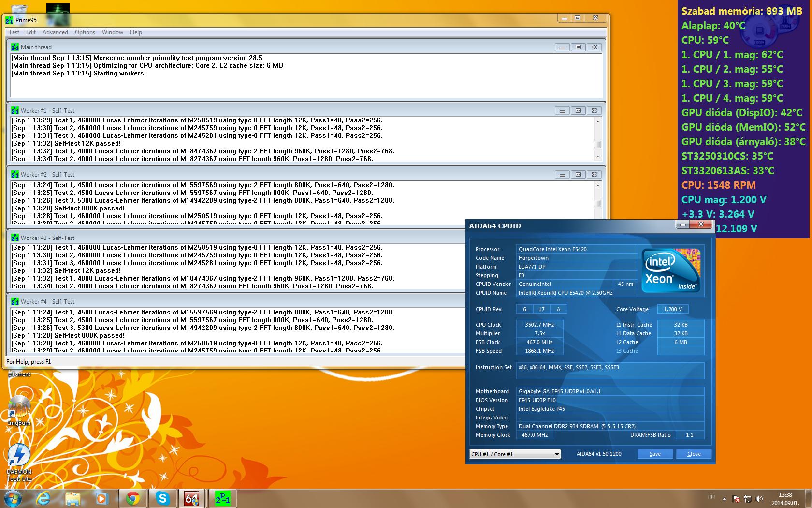Click the taskbar clock showing 13:38
Image resolution: width=812 pixels, height=508 pixels.
(x=785, y=499)
